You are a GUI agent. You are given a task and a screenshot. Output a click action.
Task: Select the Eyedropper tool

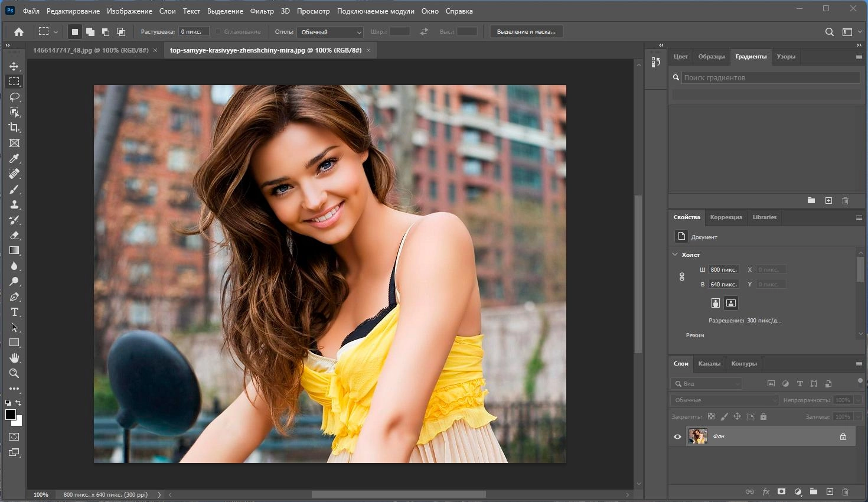14,158
